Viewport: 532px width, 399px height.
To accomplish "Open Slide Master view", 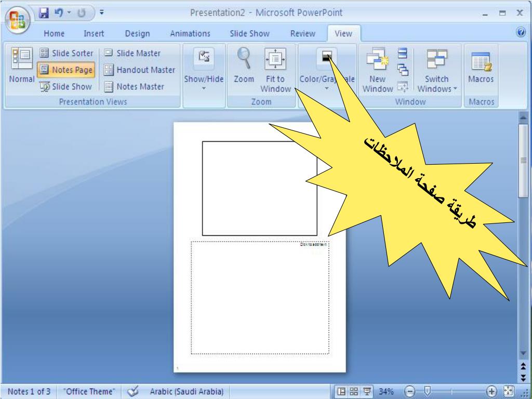I will (x=132, y=53).
